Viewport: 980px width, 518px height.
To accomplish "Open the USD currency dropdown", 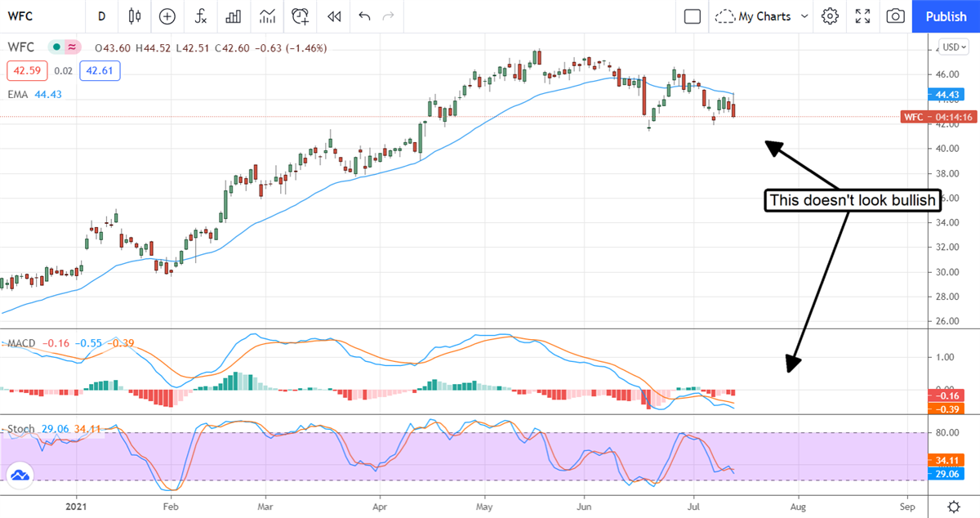I will click(x=952, y=47).
